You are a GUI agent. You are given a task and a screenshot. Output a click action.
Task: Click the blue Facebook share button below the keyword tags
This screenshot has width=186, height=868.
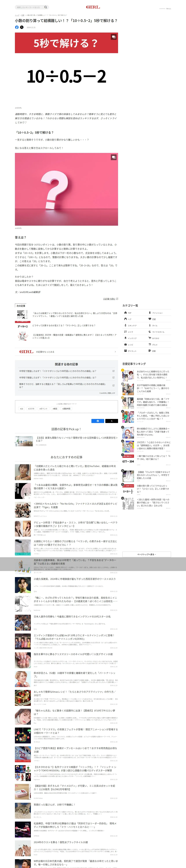tap(98, 421)
